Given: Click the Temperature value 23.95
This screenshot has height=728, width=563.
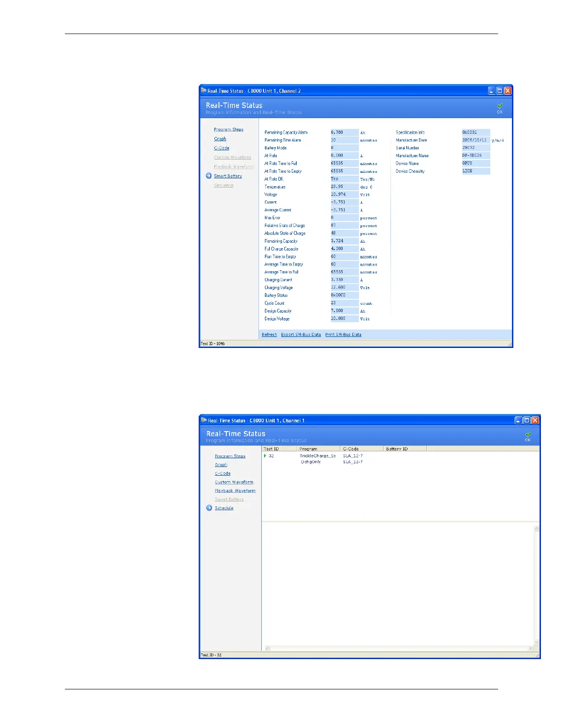Looking at the screenshot, I should click(345, 187).
